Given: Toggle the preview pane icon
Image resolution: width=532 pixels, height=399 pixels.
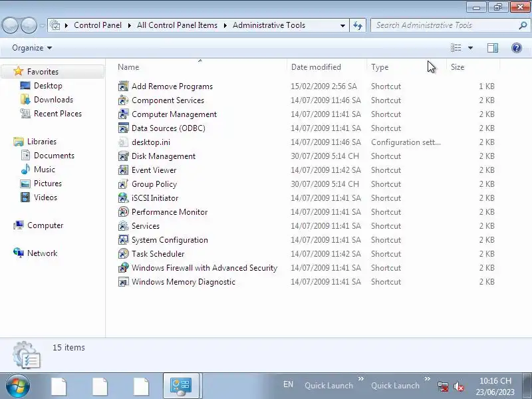Looking at the screenshot, I should click(493, 48).
